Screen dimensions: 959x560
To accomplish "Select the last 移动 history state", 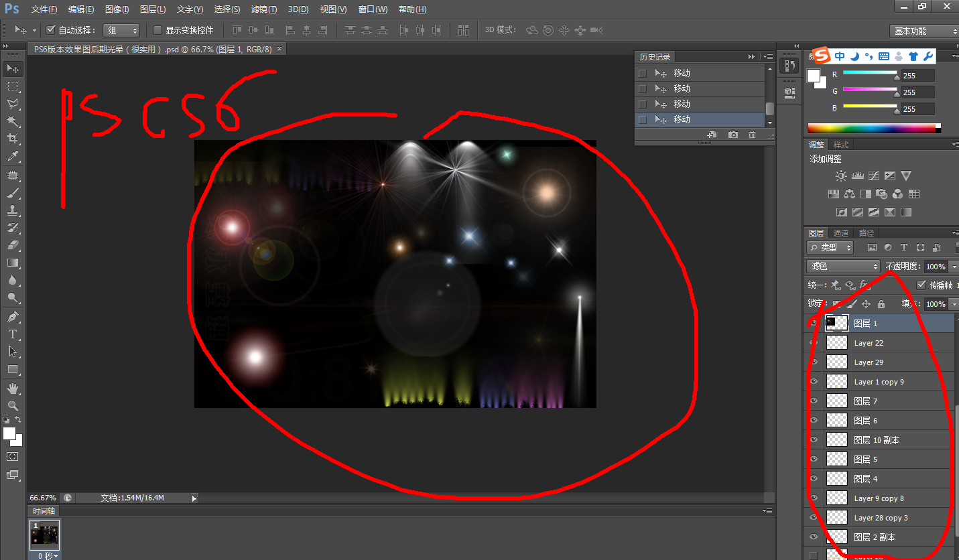I will pos(700,119).
